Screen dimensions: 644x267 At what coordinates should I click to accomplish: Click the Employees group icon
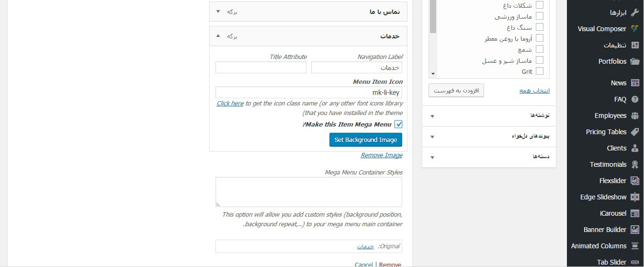point(635,116)
